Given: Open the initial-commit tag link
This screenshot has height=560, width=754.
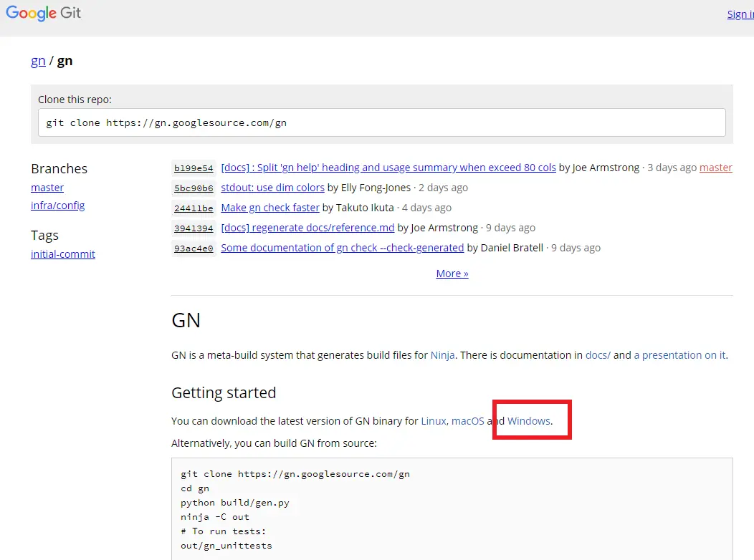Looking at the screenshot, I should 63,254.
